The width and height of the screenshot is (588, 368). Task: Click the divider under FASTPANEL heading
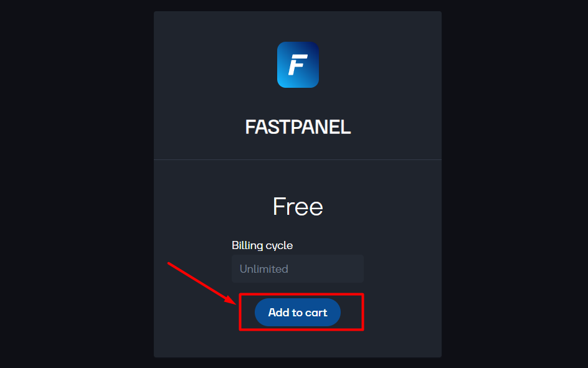[297, 160]
